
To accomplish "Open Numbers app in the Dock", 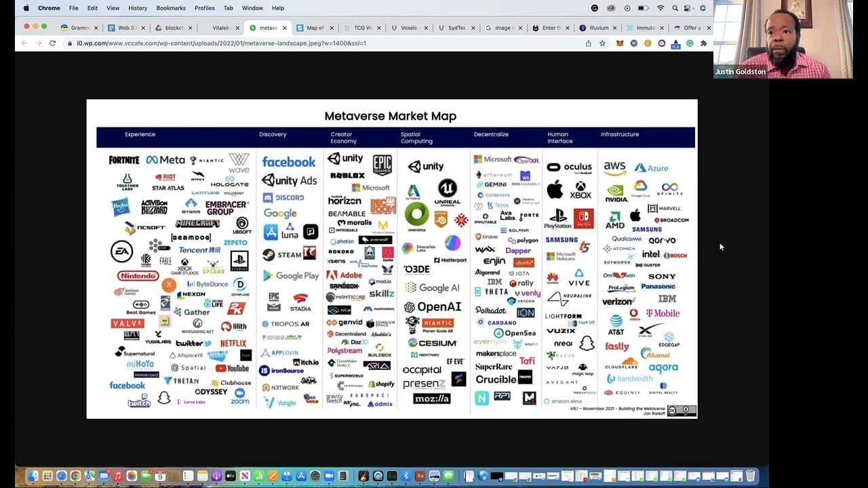I will [259, 476].
